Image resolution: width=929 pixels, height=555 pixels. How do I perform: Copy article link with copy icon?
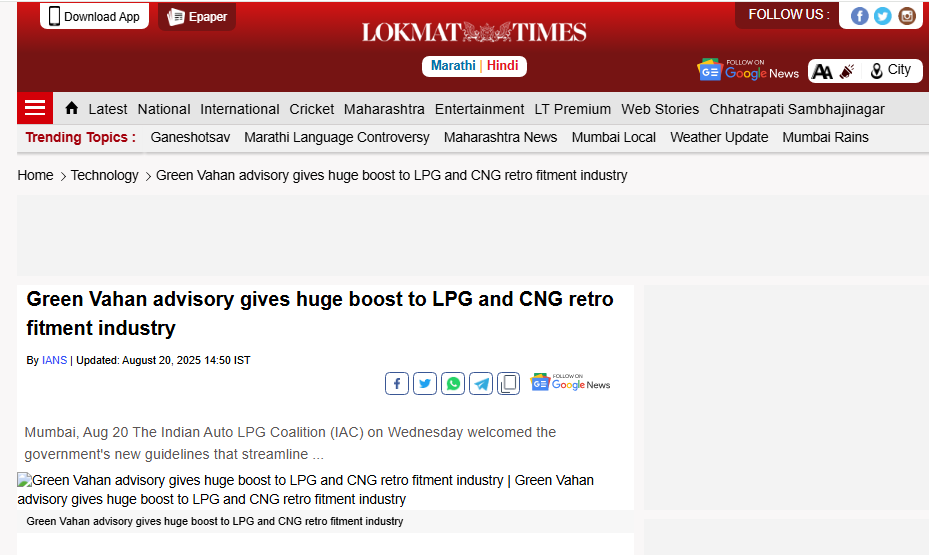pos(509,384)
